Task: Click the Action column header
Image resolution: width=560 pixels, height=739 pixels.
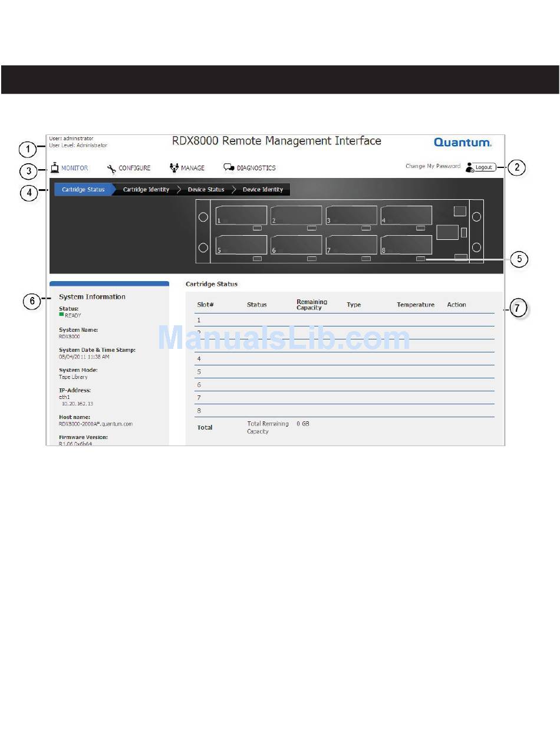Action: (x=456, y=305)
